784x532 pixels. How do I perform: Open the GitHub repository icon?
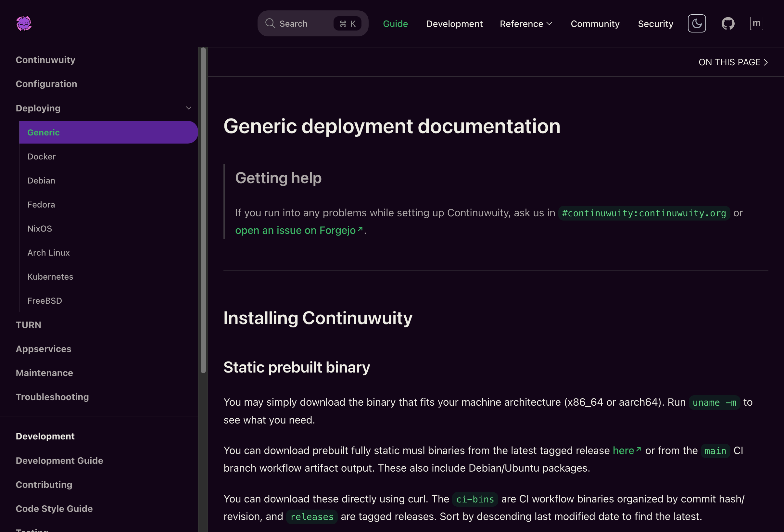coord(728,24)
